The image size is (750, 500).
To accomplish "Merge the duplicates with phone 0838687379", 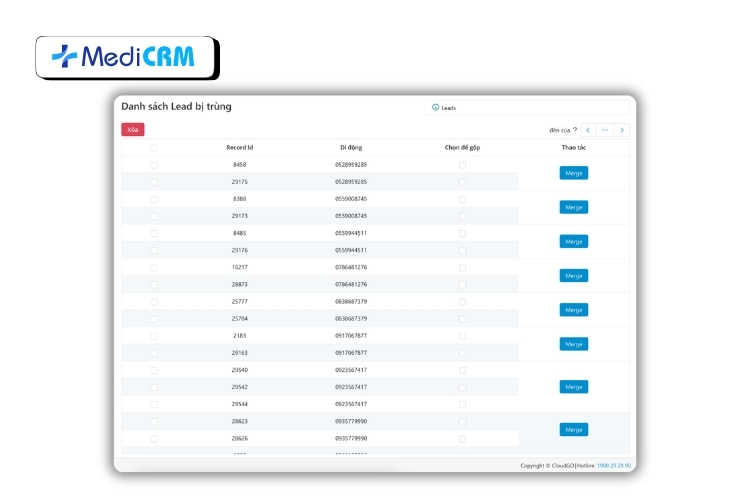I will (x=574, y=310).
